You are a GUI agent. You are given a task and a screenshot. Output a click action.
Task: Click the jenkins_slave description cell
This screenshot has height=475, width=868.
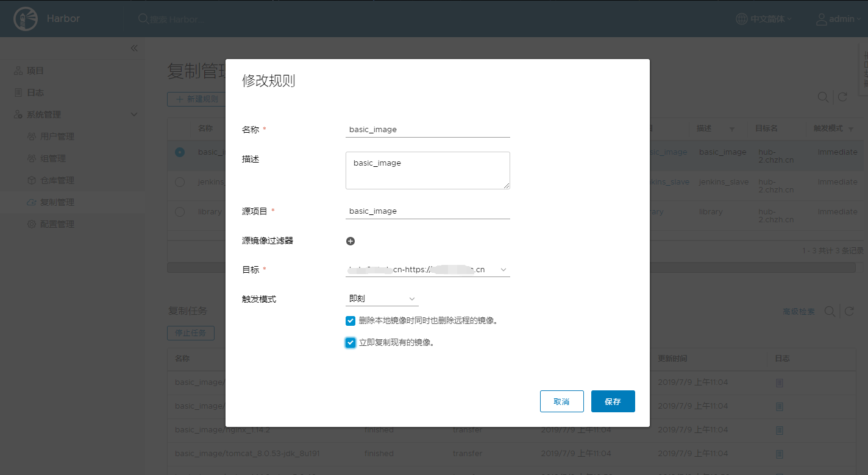click(x=724, y=182)
